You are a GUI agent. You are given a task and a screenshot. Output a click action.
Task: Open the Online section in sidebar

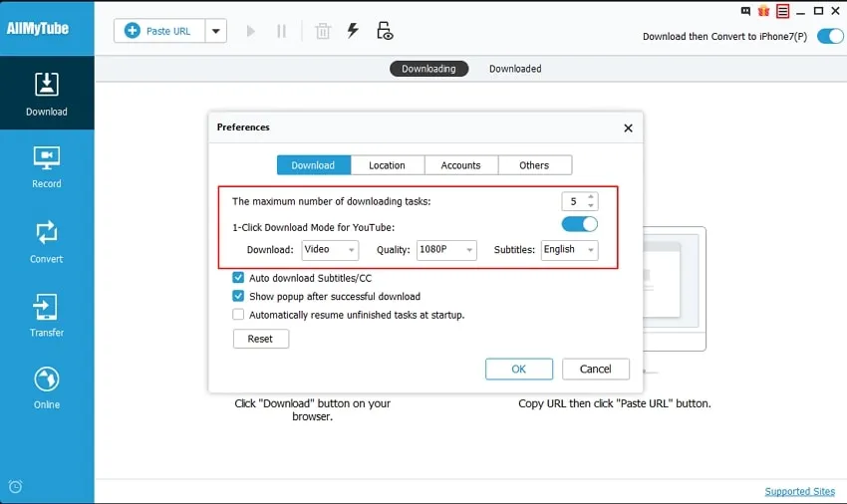(47, 388)
